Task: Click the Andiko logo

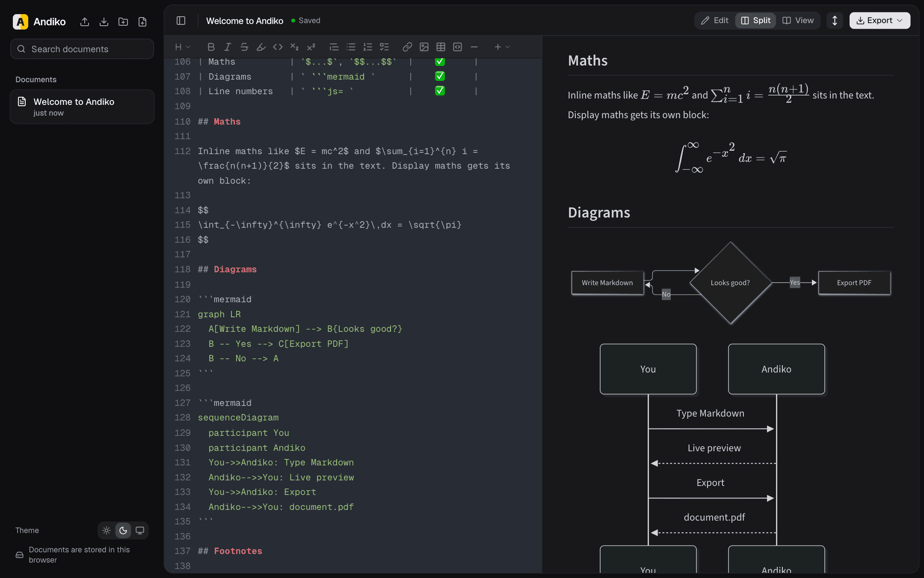Action: pos(21,22)
